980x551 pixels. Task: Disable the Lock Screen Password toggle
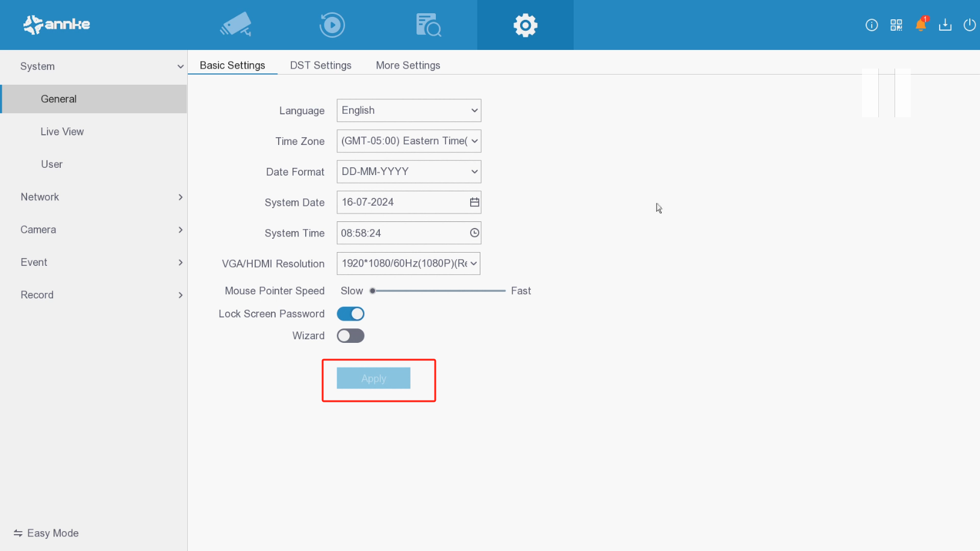pos(350,314)
